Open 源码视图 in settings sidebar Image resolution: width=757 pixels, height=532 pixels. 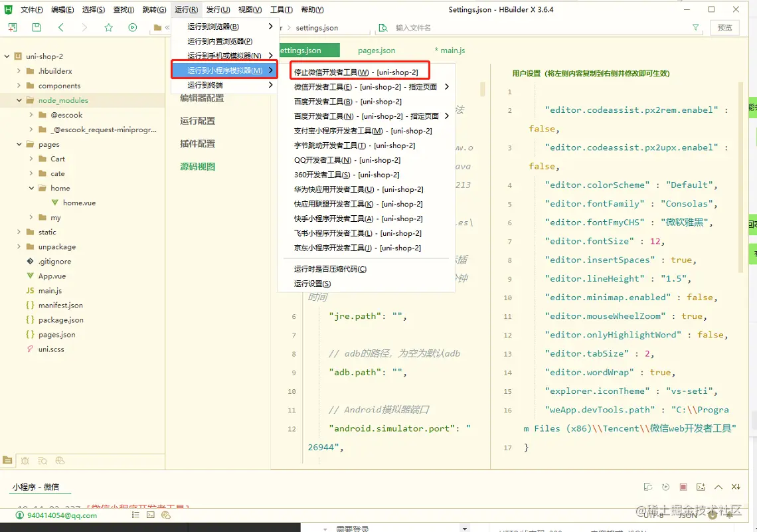pyautogui.click(x=198, y=167)
